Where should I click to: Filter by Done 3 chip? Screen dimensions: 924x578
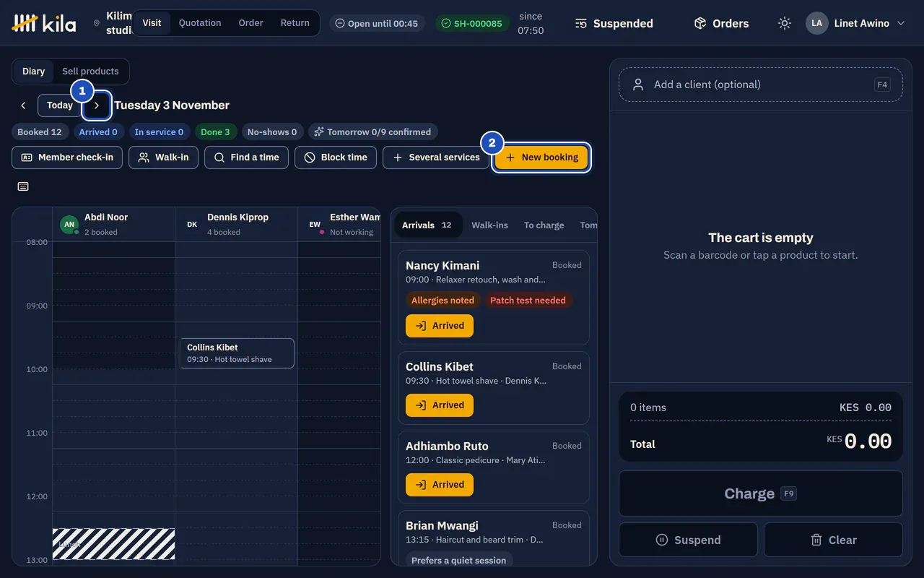point(215,131)
